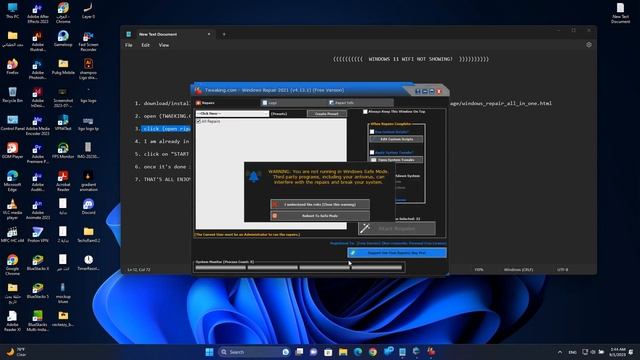The width and height of the screenshot is (640, 360).
Task: Open Microsoft Edge desktop icon
Action: pyautogui.click(x=12, y=181)
